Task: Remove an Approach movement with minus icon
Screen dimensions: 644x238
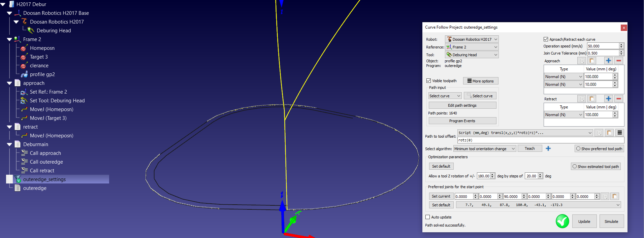Action: [618, 61]
